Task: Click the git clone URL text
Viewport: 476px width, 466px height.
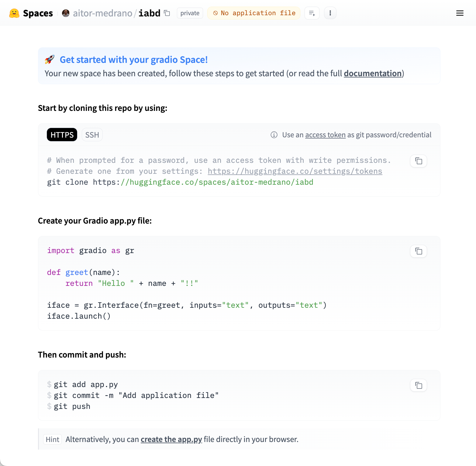Action: (x=203, y=182)
